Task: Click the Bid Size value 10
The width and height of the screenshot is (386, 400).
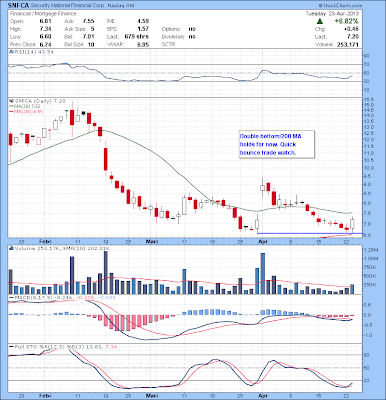Action: coord(91,44)
